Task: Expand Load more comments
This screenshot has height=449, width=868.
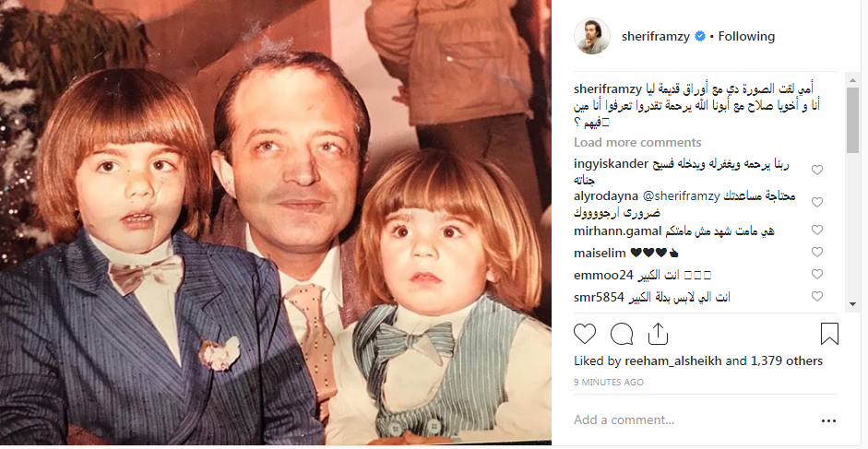Action: click(637, 142)
